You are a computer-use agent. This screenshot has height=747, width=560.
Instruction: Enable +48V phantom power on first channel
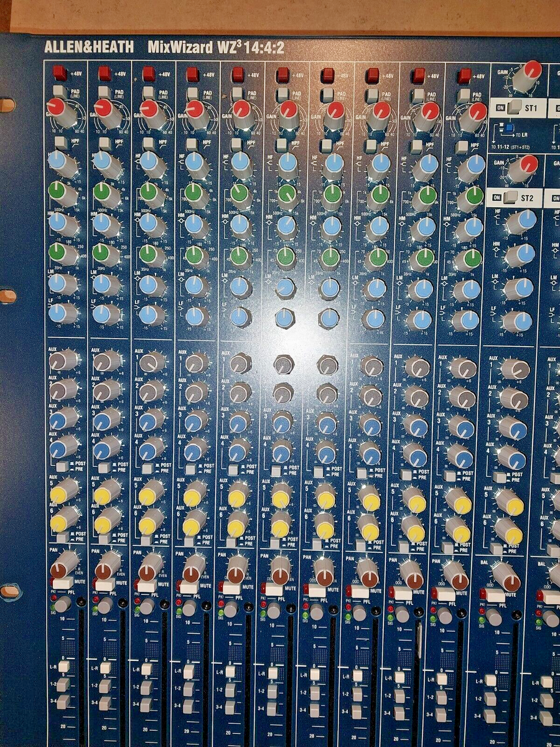tap(59, 72)
